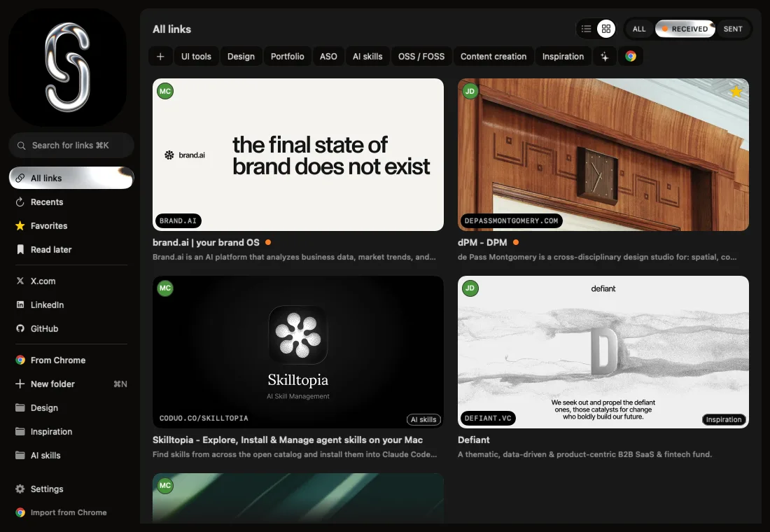The width and height of the screenshot is (770, 532).
Task: Filter by Content creation tag
Action: (493, 57)
